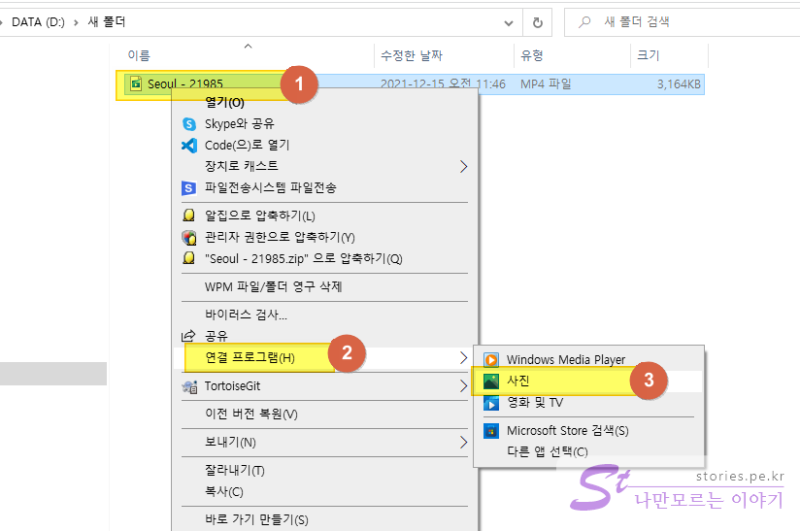Open the address bar history dropdown
The height and width of the screenshot is (531, 800).
pos(509,23)
